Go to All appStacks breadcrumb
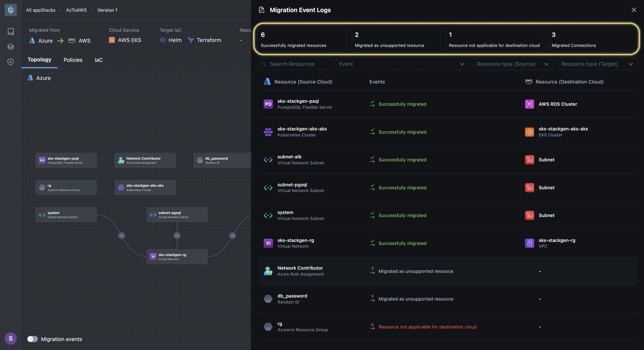This screenshot has height=350, width=644. pyautogui.click(x=41, y=10)
